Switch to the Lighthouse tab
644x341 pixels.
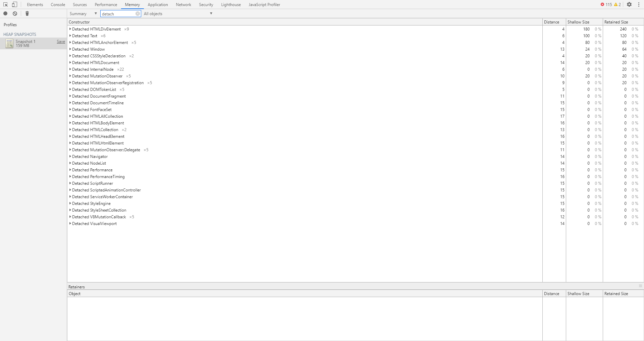click(x=231, y=5)
